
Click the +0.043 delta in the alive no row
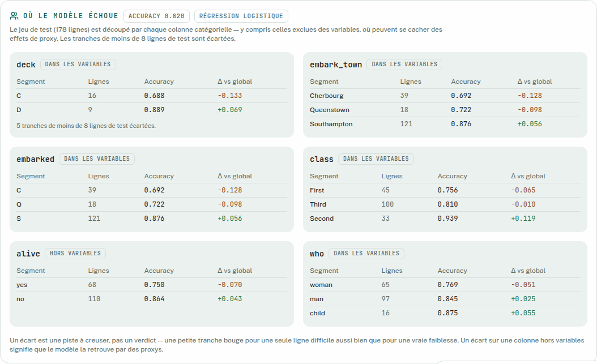click(229, 299)
